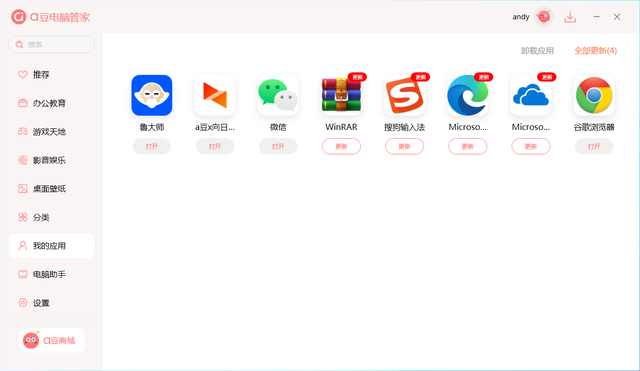Viewport: 640px width, 371px height.
Task: Click the a豆电脑管家 logo
Action: pos(50,17)
